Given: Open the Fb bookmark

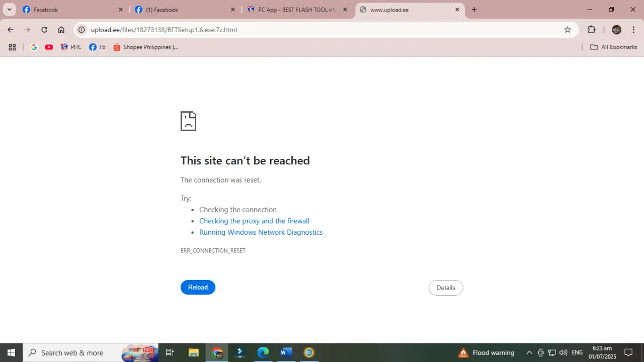Looking at the screenshot, I should pyautogui.click(x=97, y=47).
